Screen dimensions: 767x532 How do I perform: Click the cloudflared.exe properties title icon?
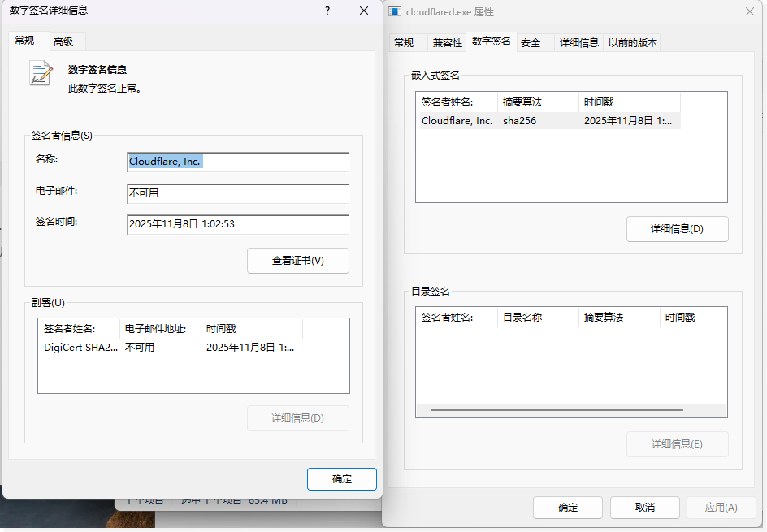tap(395, 11)
